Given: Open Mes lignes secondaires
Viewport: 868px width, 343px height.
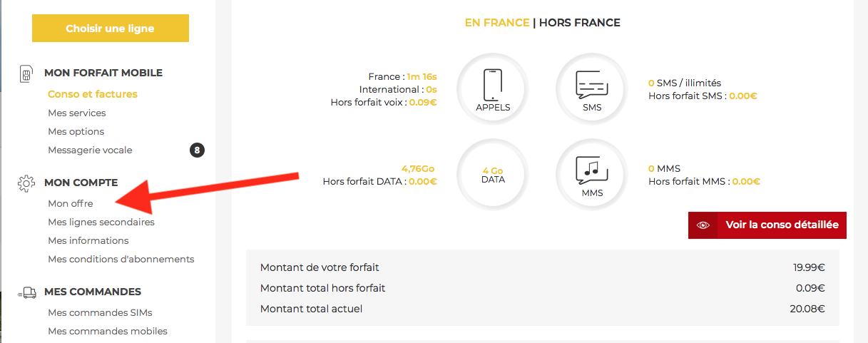Looking at the screenshot, I should pyautogui.click(x=101, y=222).
